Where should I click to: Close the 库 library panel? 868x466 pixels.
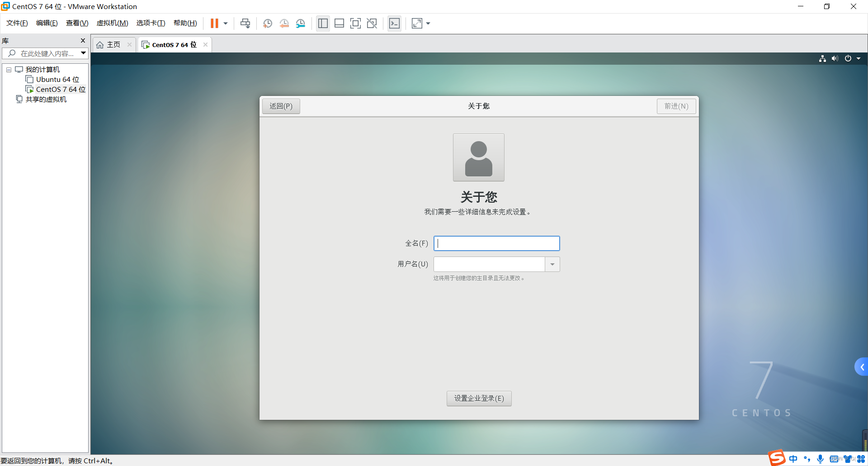pos(83,40)
